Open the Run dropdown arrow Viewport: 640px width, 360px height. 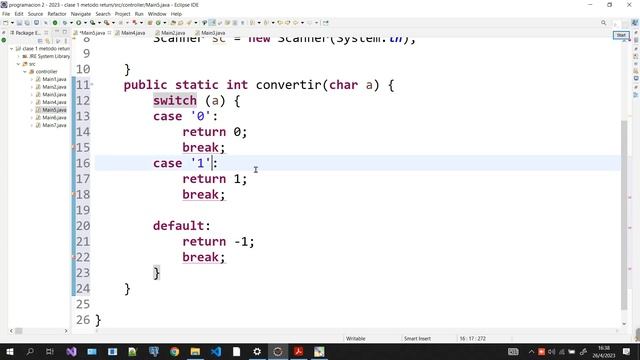pyautogui.click(x=85, y=23)
